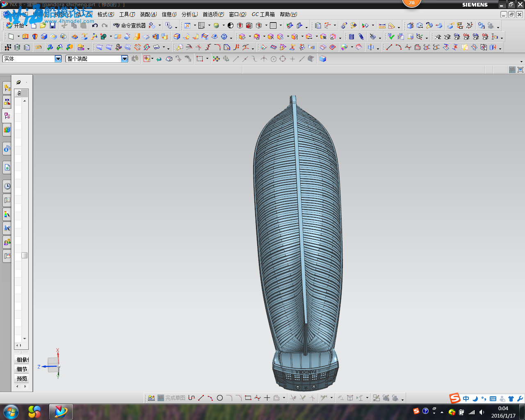525x420 pixels.
Task: Click the 相依性 panel header
Action: 22,360
